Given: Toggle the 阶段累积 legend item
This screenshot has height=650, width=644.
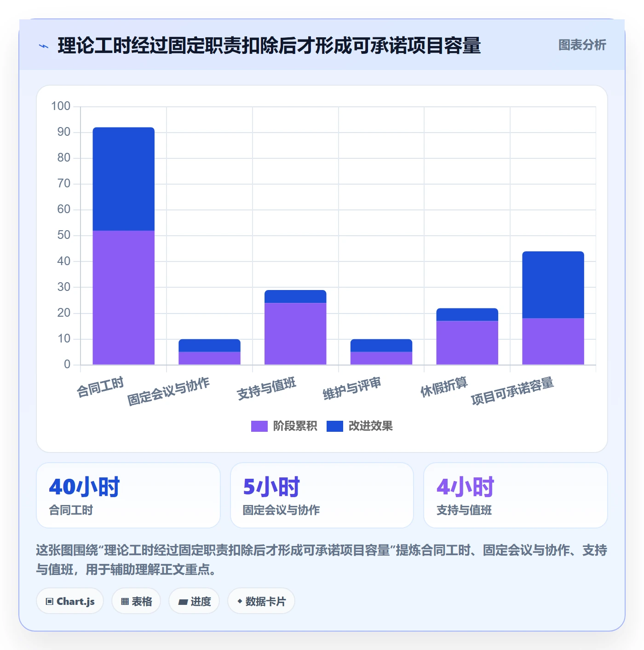Looking at the screenshot, I should (x=284, y=426).
